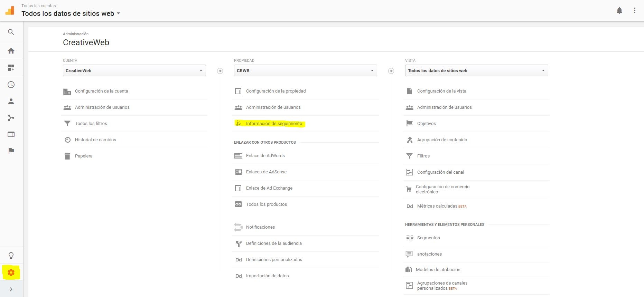
Task: Expand Información de seguimiento
Action: point(274,124)
